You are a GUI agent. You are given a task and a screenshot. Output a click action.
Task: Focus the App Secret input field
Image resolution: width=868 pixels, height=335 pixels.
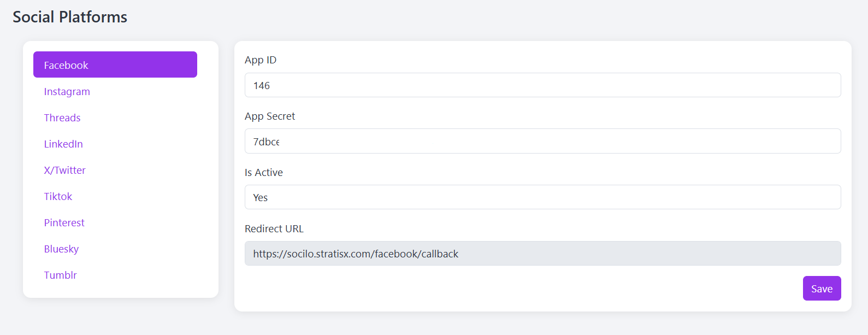click(542, 141)
